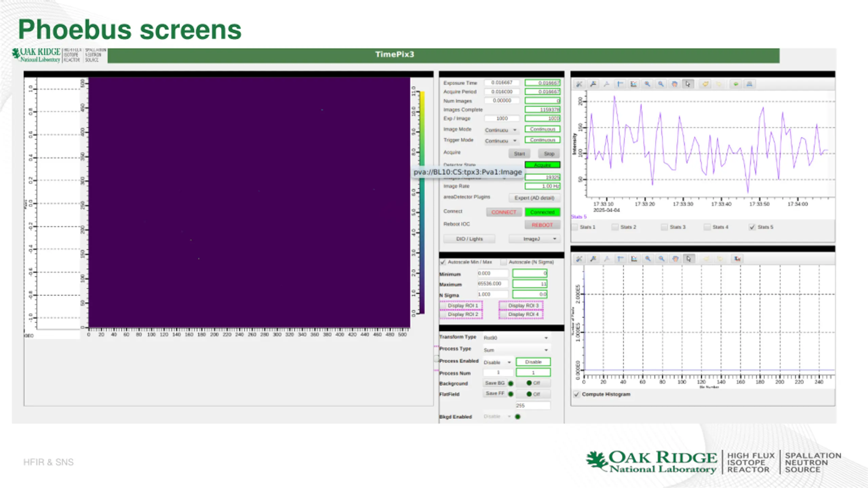This screenshot has height=488, width=868.
Task: Select zoom out magnifier in histogram toolbar
Action: tap(661, 259)
